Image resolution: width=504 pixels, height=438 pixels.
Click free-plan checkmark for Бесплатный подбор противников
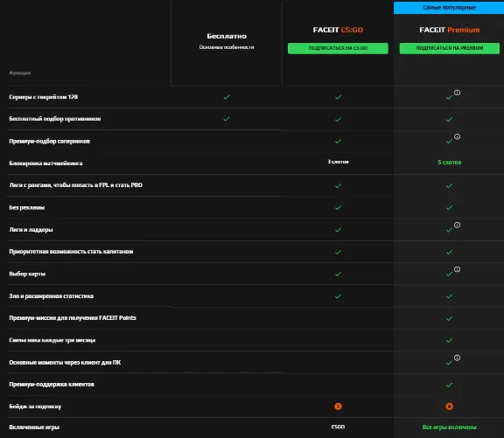coord(227,119)
